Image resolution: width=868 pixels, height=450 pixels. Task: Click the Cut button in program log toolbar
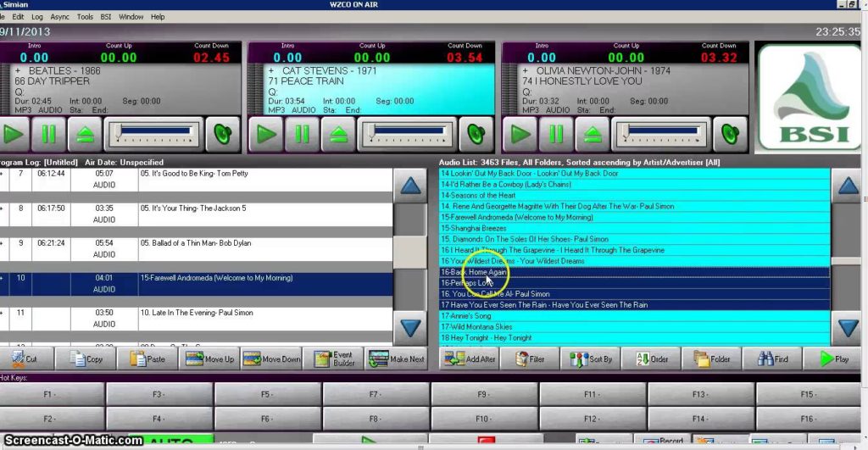[23, 358]
